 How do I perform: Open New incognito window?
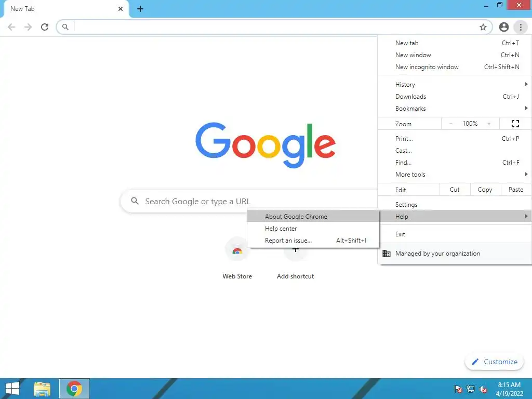pos(455,67)
